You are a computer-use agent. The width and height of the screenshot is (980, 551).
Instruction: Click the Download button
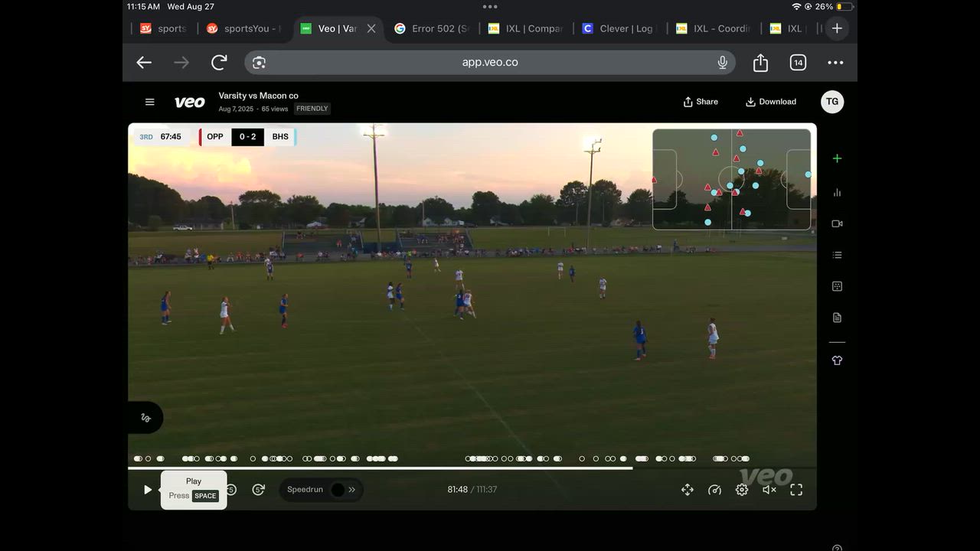pos(770,102)
